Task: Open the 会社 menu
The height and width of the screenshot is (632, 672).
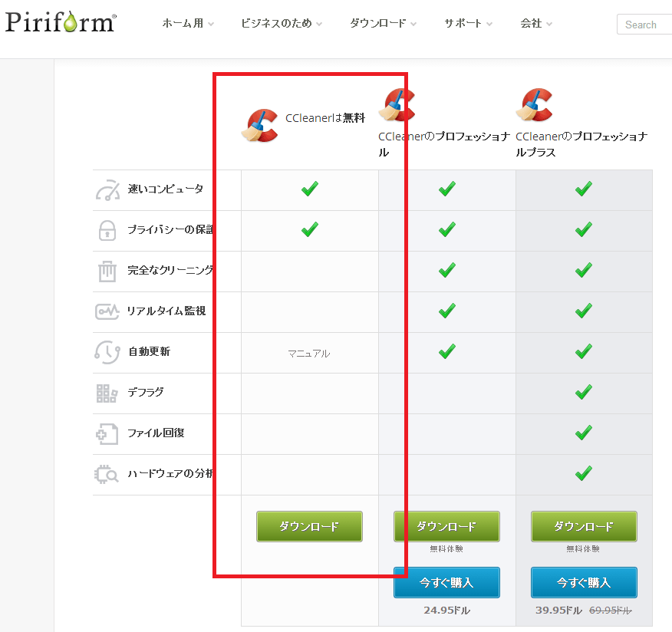Action: click(531, 24)
